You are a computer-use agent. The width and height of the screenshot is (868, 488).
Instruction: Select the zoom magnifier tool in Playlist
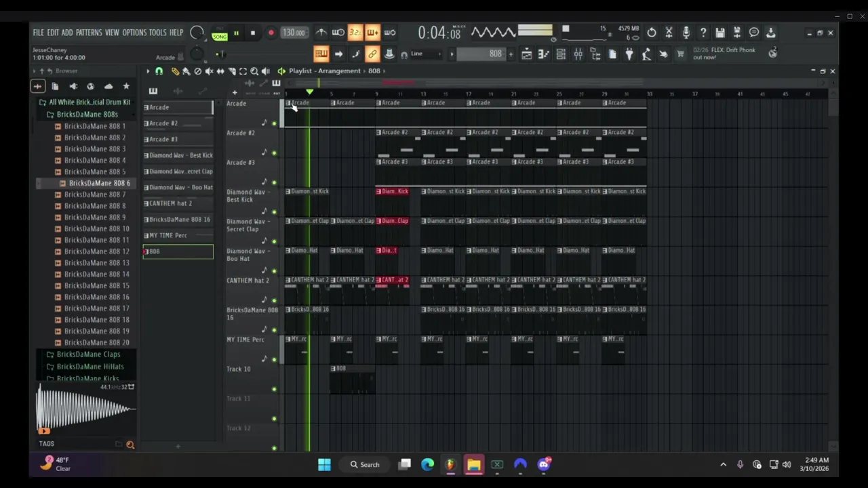254,71
